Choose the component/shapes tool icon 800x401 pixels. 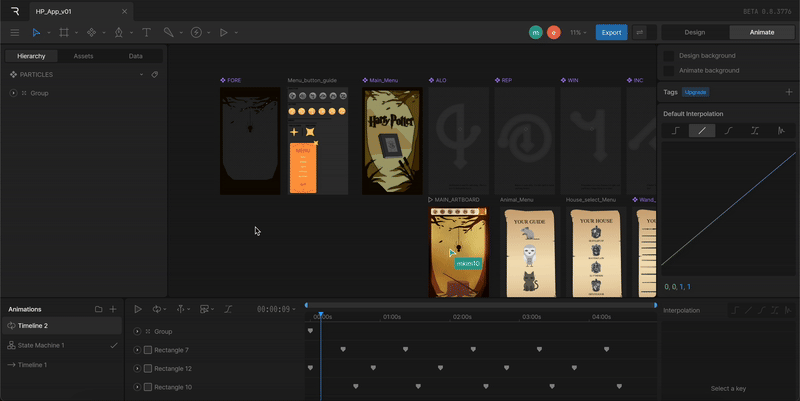tap(91, 33)
